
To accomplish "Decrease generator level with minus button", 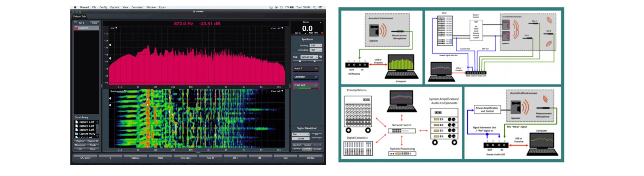I will (314, 139).
